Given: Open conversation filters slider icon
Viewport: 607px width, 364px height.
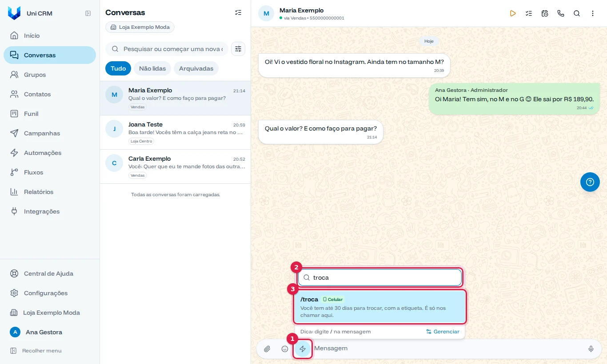Looking at the screenshot, I should click(238, 49).
